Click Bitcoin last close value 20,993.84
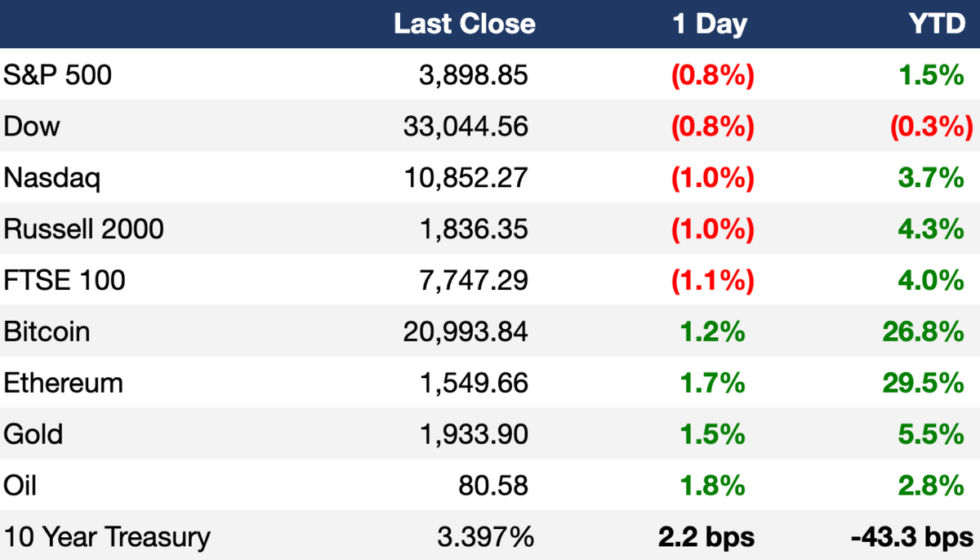This screenshot has height=560, width=980. coord(465,332)
